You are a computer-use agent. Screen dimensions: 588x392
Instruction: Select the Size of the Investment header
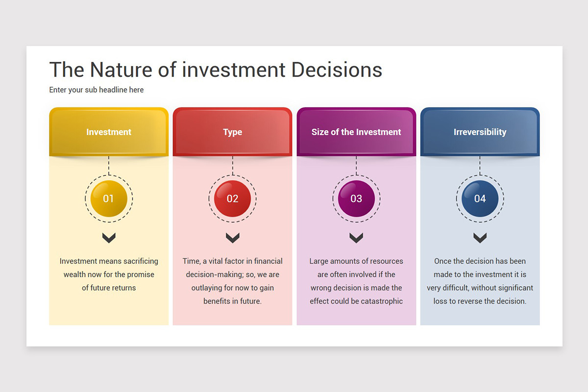pos(356,132)
